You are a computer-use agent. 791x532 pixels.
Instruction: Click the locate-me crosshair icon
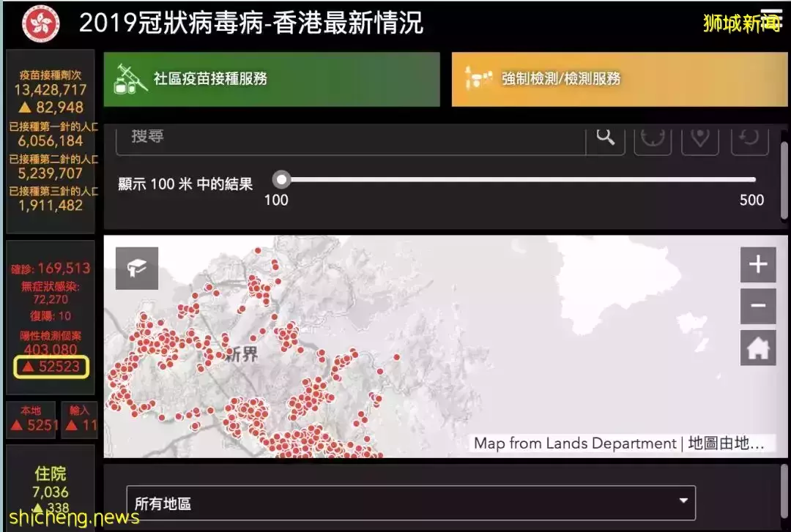point(653,138)
